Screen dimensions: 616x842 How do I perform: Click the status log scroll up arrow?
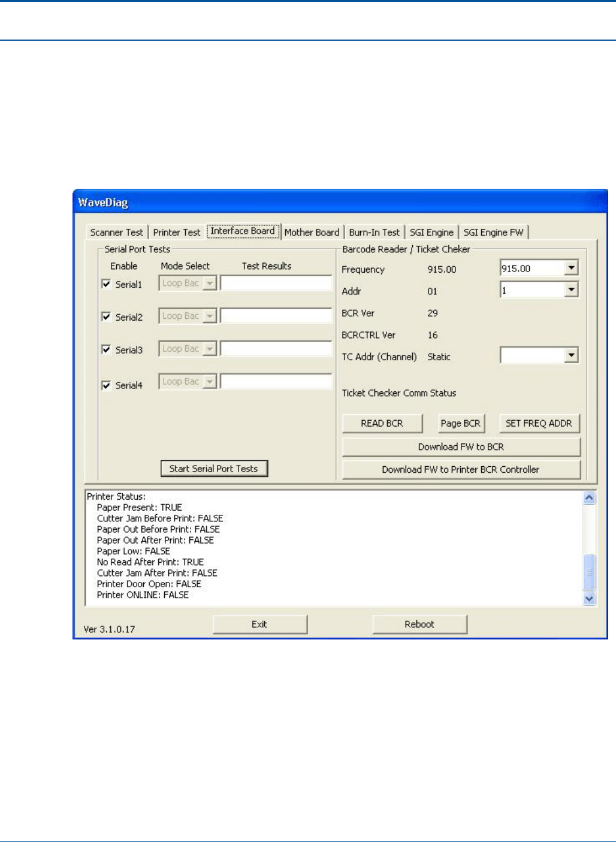point(589,497)
